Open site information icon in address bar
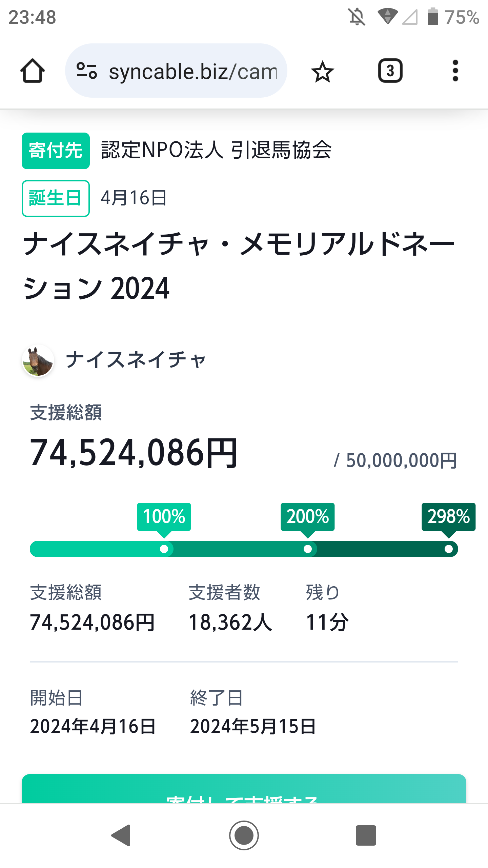This screenshot has width=488, height=868. [87, 71]
